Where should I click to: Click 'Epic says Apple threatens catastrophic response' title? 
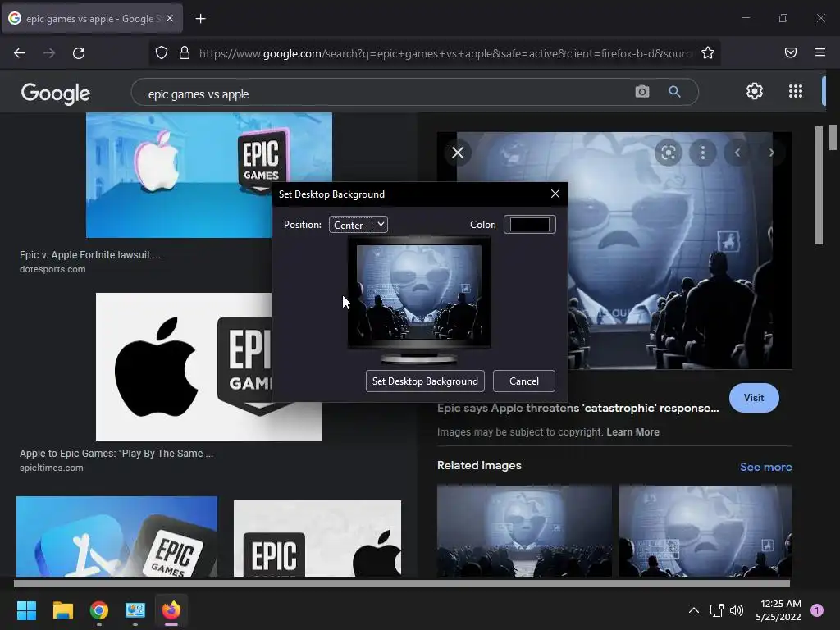[578, 408]
